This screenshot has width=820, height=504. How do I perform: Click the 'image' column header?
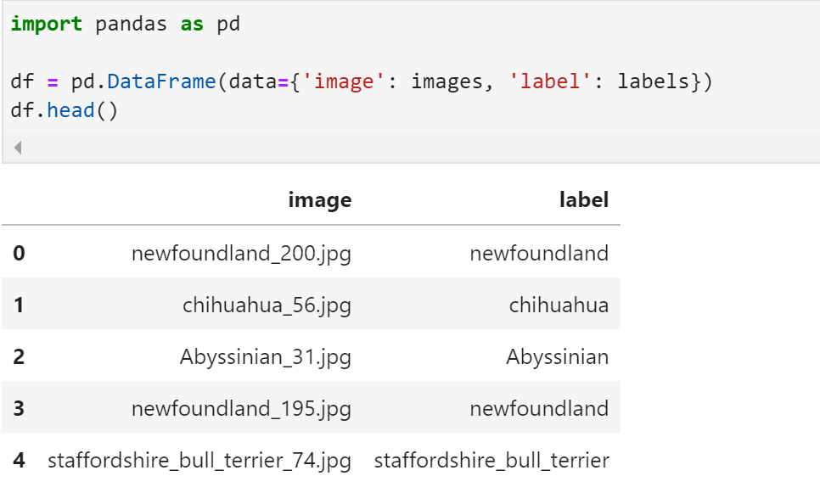[x=319, y=200]
